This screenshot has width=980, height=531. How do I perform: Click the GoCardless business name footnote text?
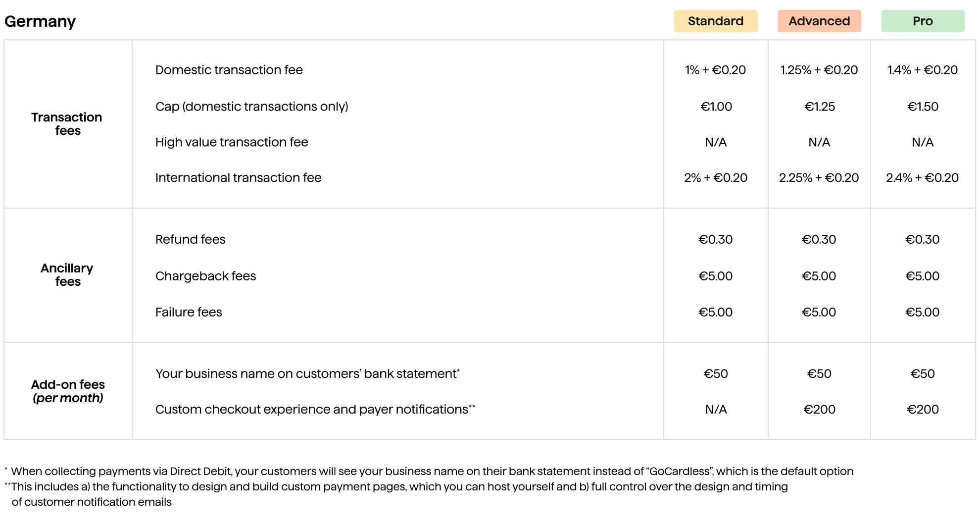[x=432, y=472]
